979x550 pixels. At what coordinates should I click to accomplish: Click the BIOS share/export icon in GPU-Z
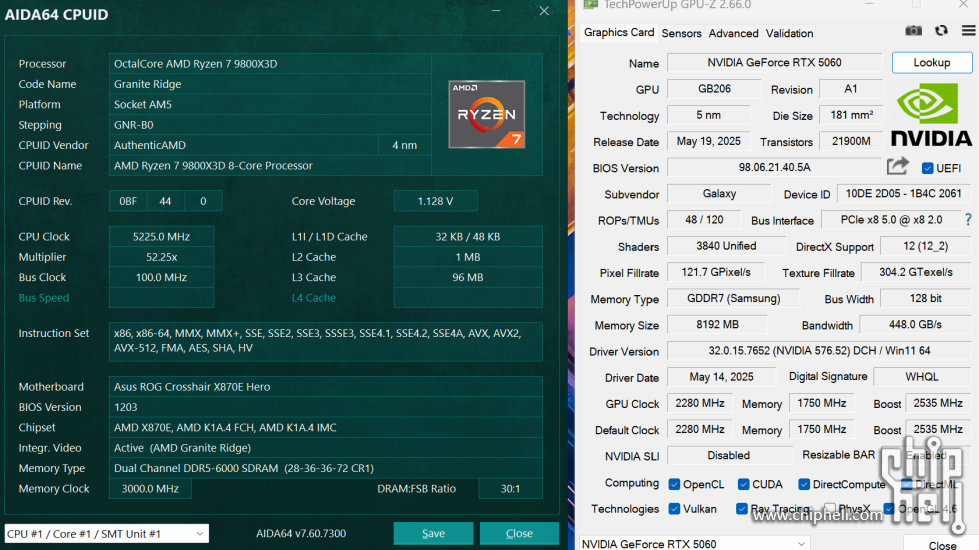point(898,166)
